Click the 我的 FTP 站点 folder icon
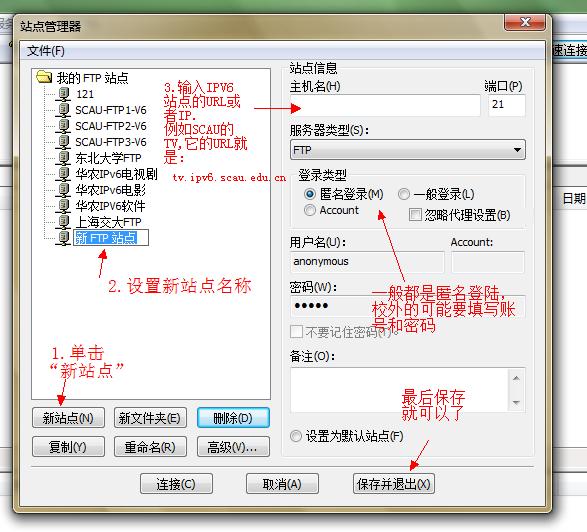The width and height of the screenshot is (587, 532). pos(44,77)
